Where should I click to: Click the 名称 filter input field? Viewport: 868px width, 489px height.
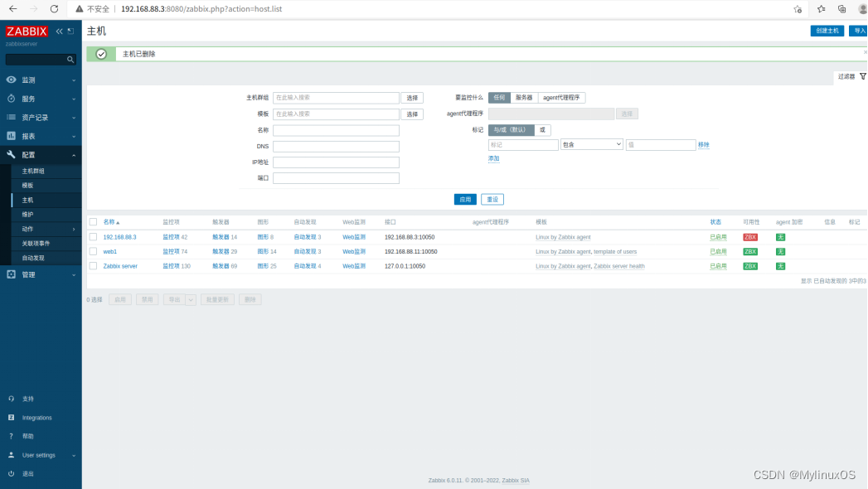point(336,130)
